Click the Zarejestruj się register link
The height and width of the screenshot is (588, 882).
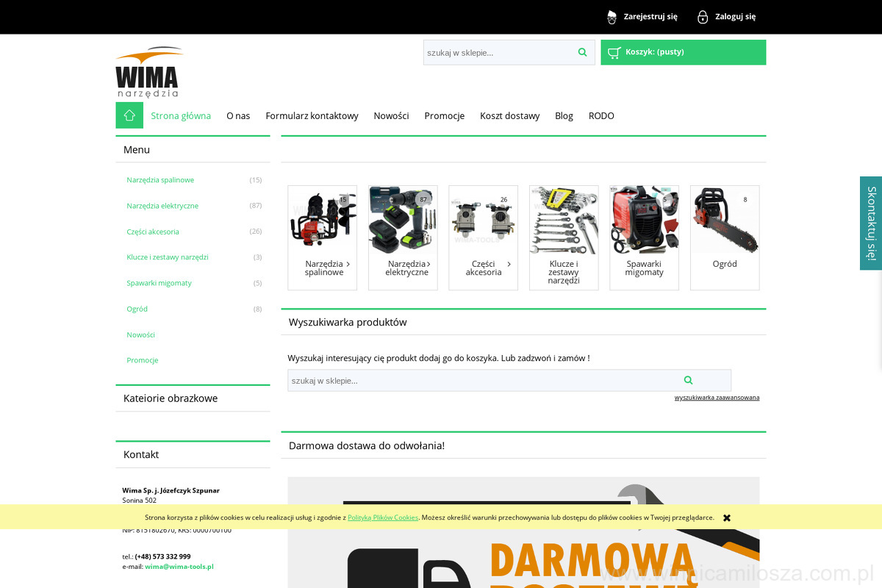click(642, 16)
